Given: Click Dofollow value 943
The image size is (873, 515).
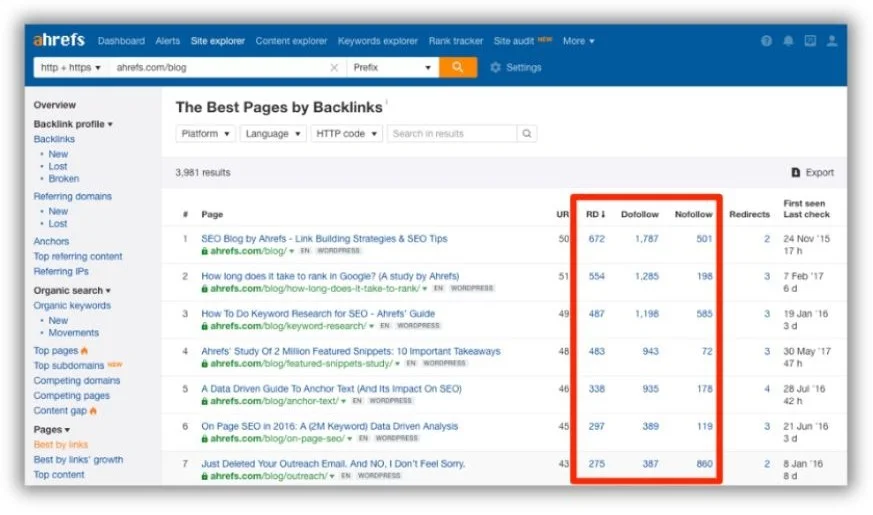Looking at the screenshot, I should tap(650, 351).
